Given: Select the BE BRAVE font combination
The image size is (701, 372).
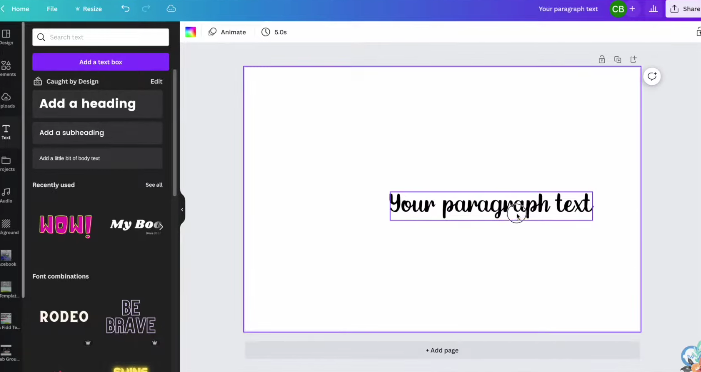Looking at the screenshot, I should (131, 317).
